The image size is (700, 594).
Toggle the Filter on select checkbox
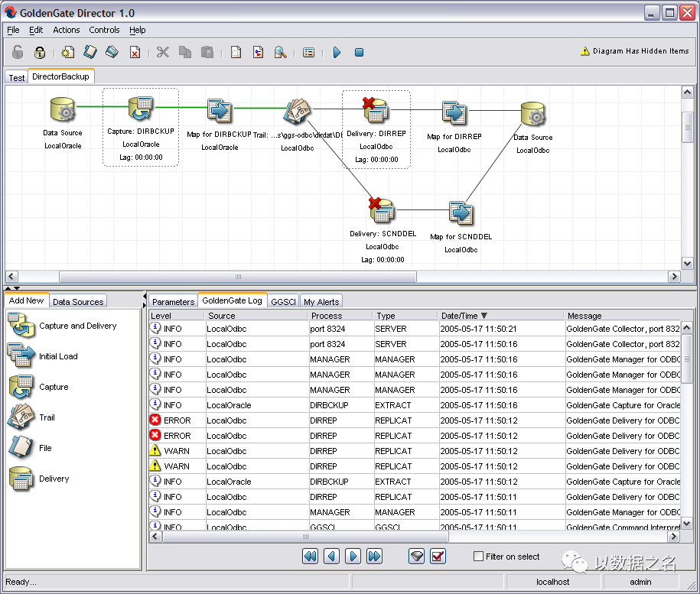(479, 557)
